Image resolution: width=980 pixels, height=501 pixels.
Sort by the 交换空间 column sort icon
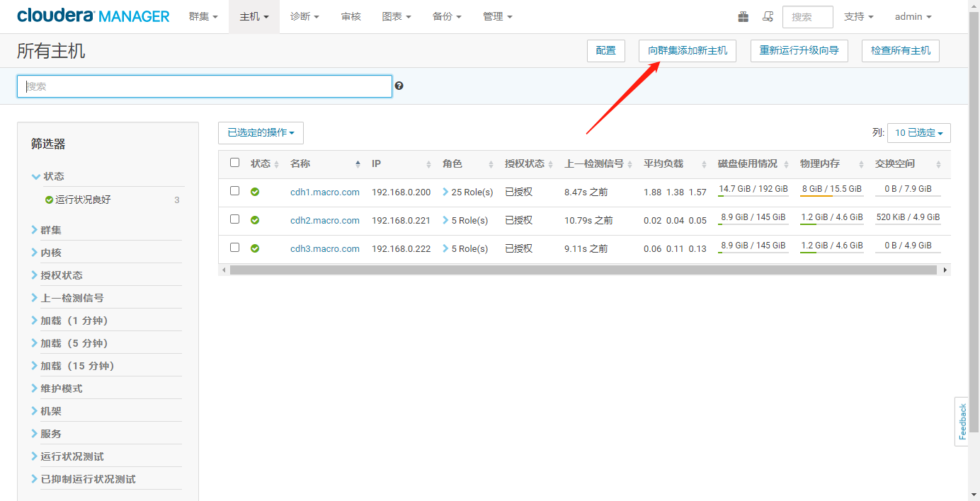tap(938, 164)
